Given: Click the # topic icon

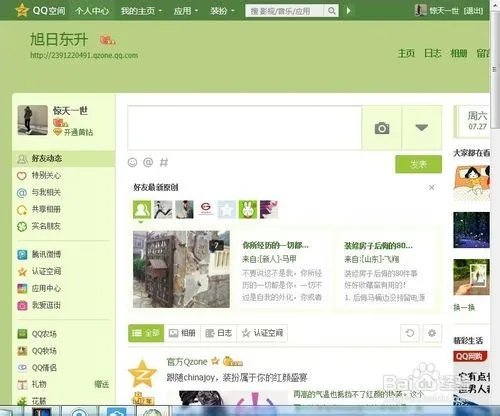Looking at the screenshot, I should coord(164,162).
